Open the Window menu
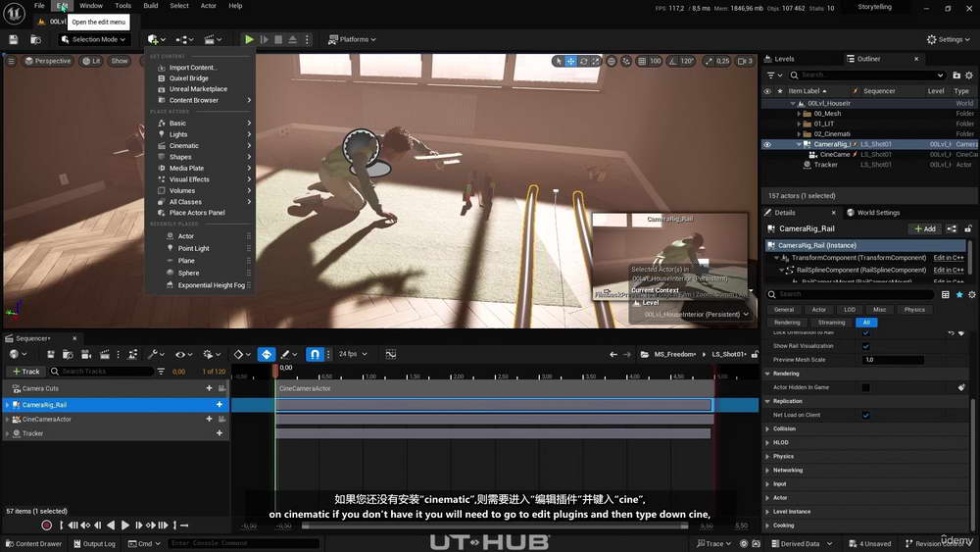 (x=91, y=6)
